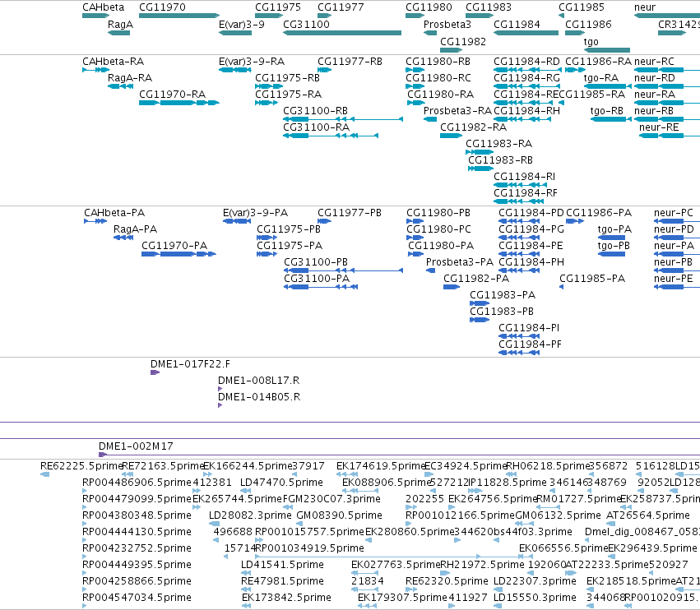
Task: Click transcript CG11983-RA
Action: [480, 152]
